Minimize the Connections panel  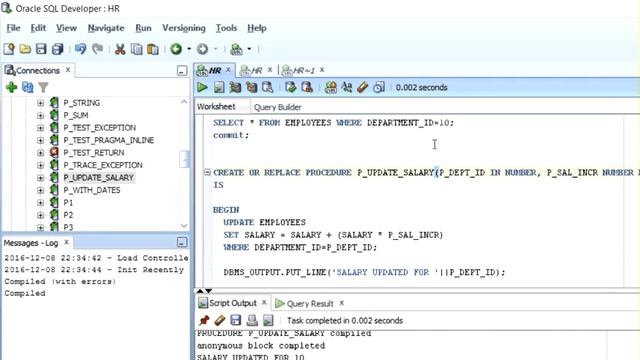tap(182, 71)
